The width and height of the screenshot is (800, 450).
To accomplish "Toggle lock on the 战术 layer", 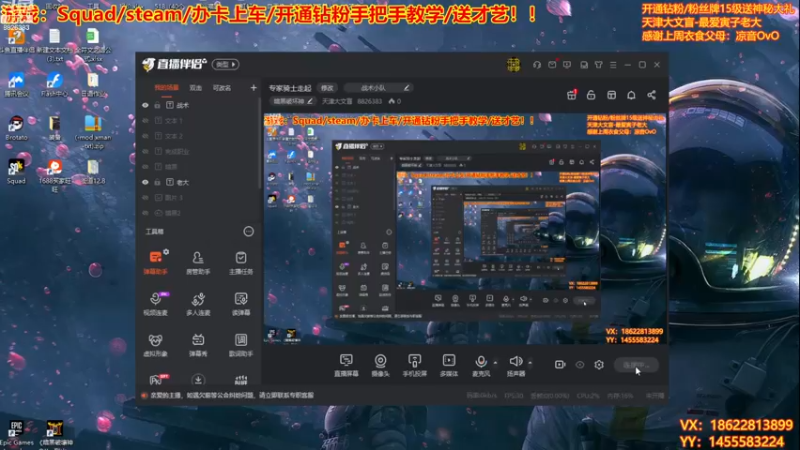I will 158,105.
